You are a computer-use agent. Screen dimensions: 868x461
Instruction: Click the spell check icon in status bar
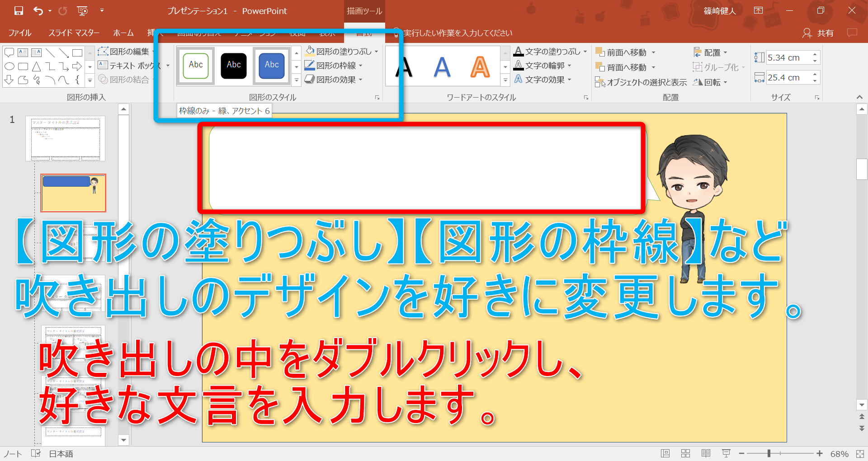(x=36, y=453)
